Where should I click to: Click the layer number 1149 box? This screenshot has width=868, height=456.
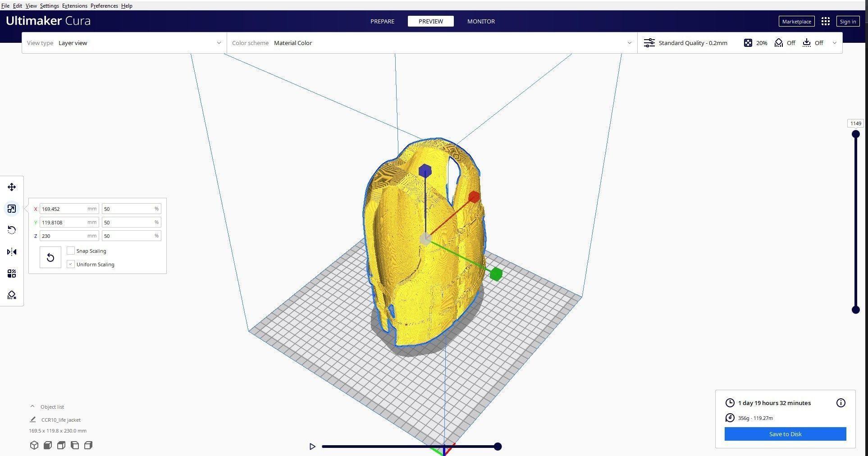pyautogui.click(x=855, y=123)
